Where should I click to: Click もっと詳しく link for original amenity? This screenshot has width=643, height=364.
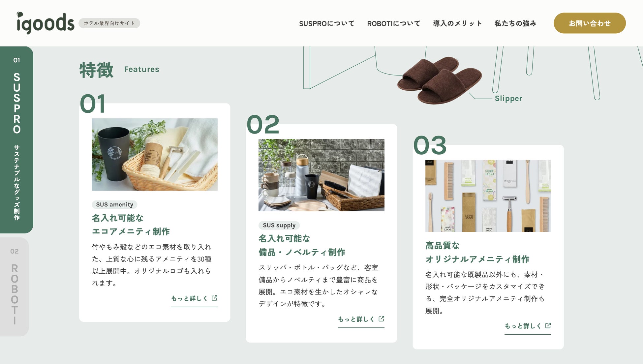(x=528, y=326)
